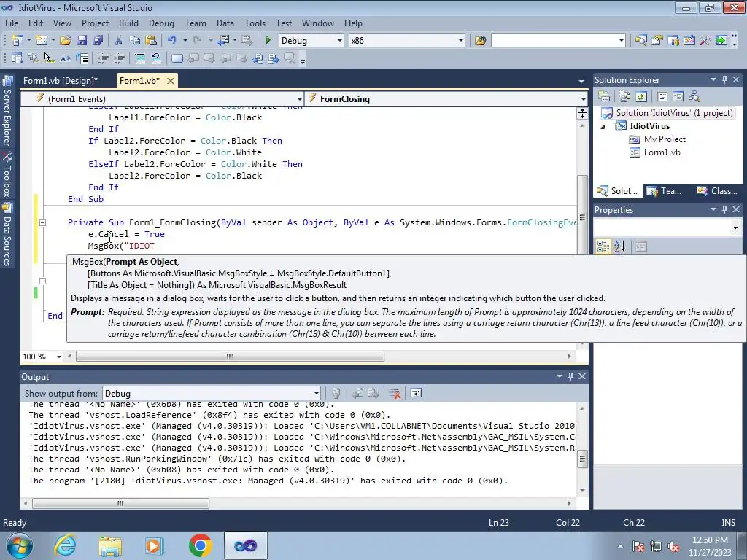Toggle Word Wrap in the Output window
The width and height of the screenshot is (747, 560).
coord(416,393)
